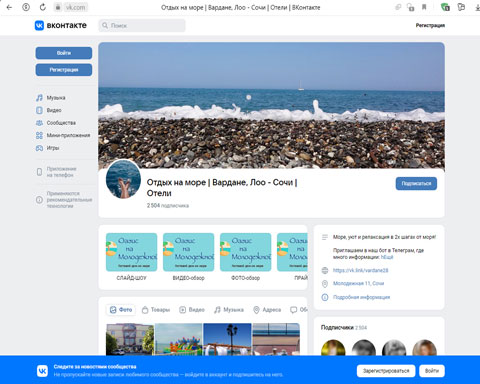Open the green shield extension icon
This screenshot has width=480, height=384.
445,7
